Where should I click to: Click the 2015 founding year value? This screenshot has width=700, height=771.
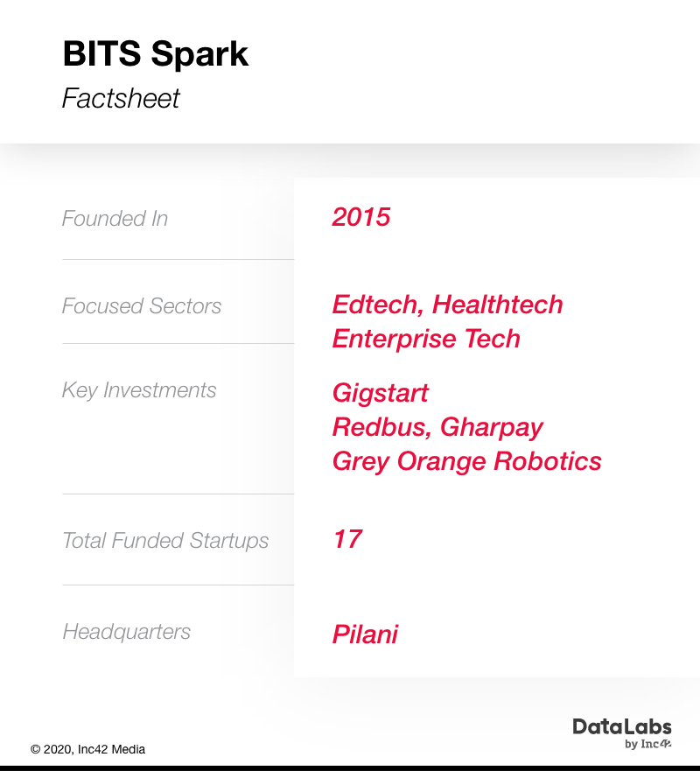(361, 217)
